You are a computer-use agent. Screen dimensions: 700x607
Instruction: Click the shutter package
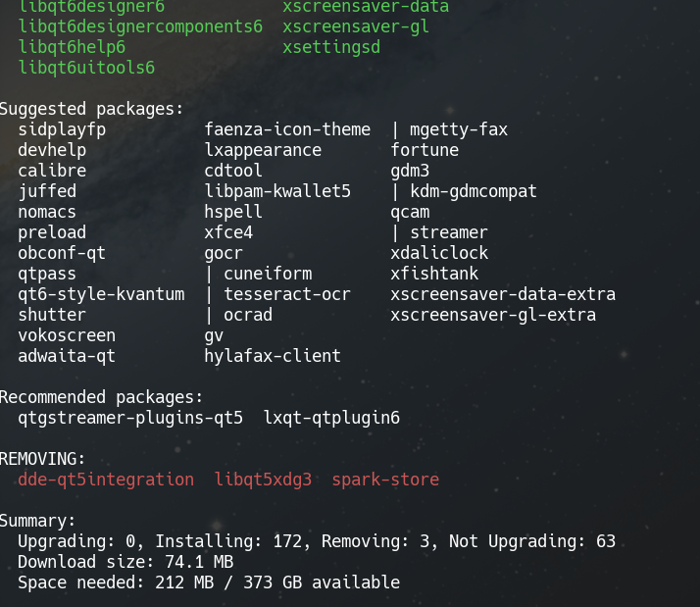(x=52, y=315)
